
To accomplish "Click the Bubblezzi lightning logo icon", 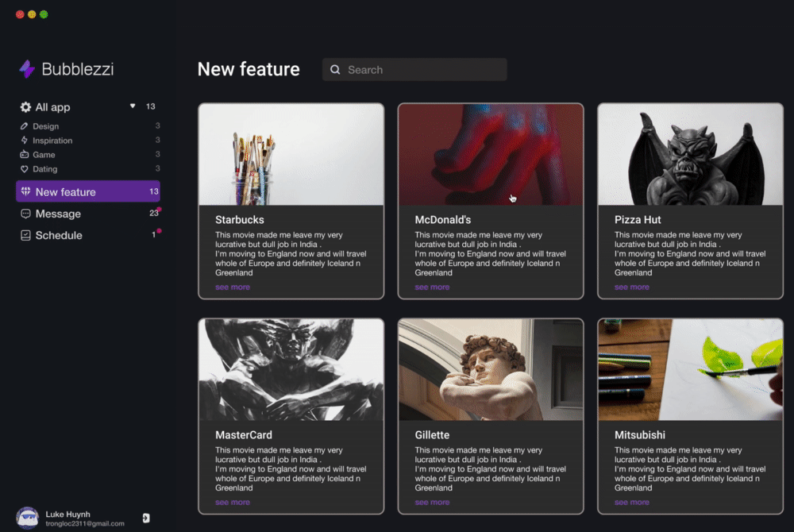I will [x=27, y=69].
